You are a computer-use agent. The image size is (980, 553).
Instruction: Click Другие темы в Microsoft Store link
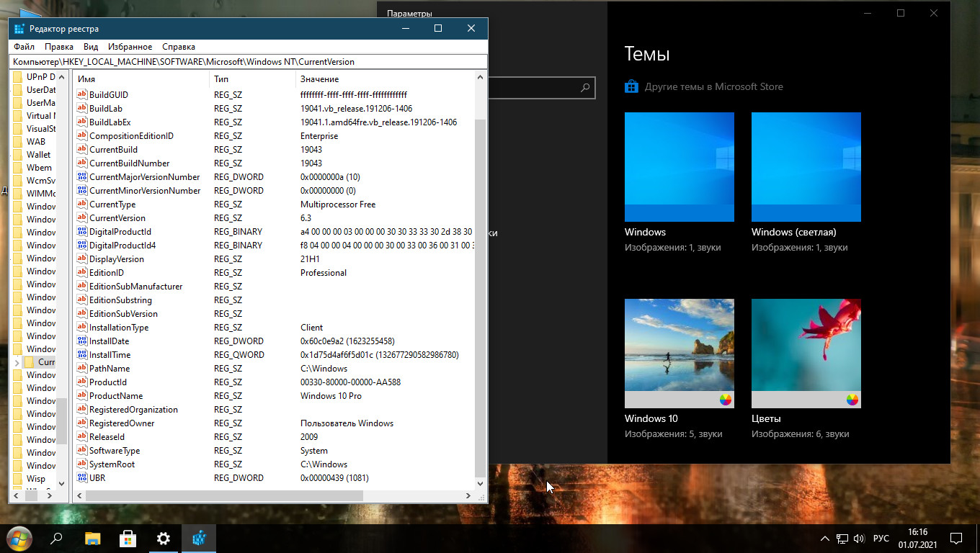click(713, 87)
